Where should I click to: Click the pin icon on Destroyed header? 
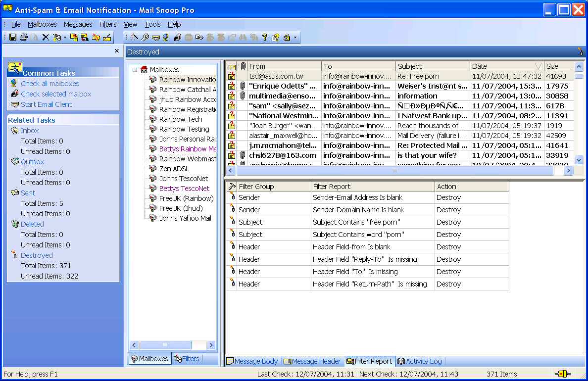580,52
